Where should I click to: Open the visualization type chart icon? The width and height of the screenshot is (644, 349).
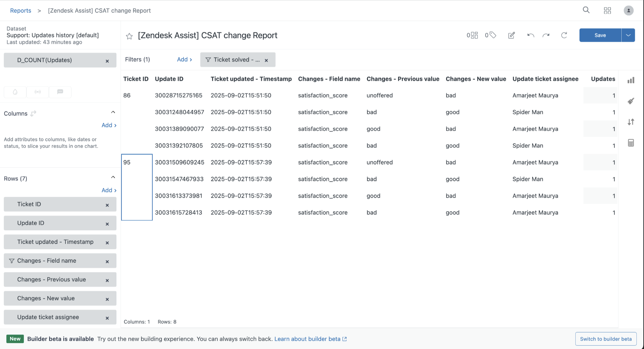coord(631,80)
